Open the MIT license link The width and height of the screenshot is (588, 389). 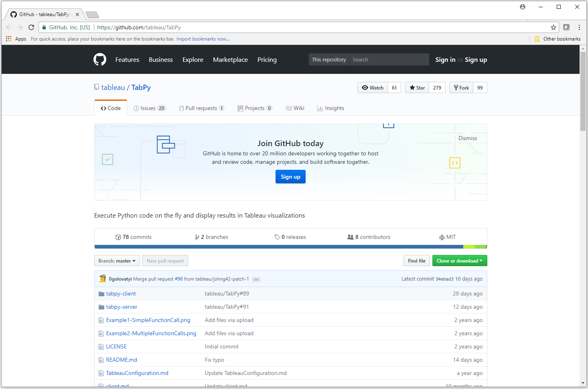coord(447,237)
